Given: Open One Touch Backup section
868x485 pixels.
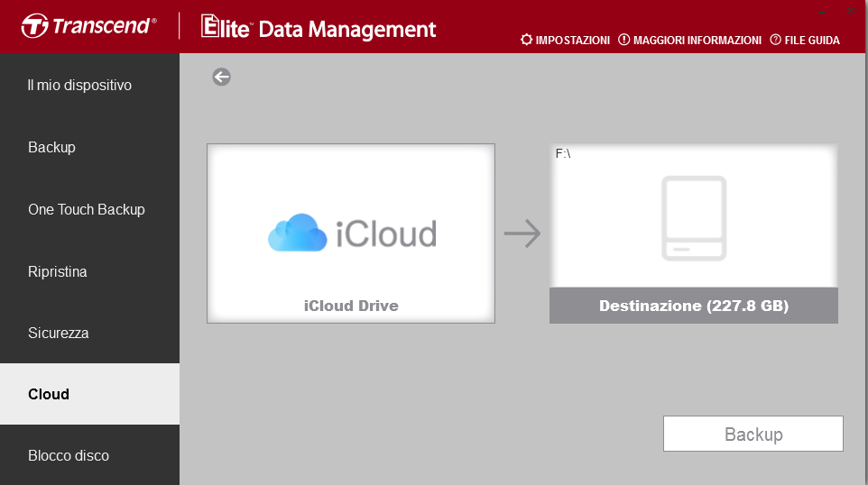Looking at the screenshot, I should [x=89, y=209].
